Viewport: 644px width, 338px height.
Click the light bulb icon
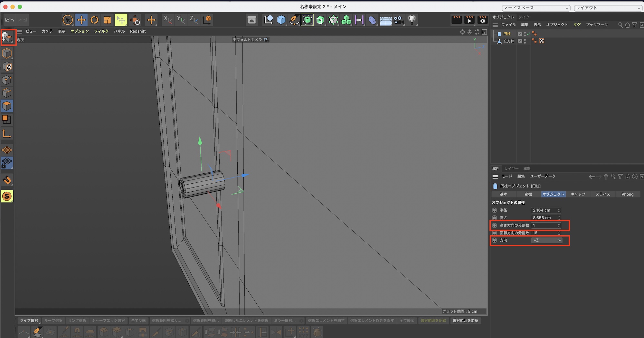click(412, 20)
